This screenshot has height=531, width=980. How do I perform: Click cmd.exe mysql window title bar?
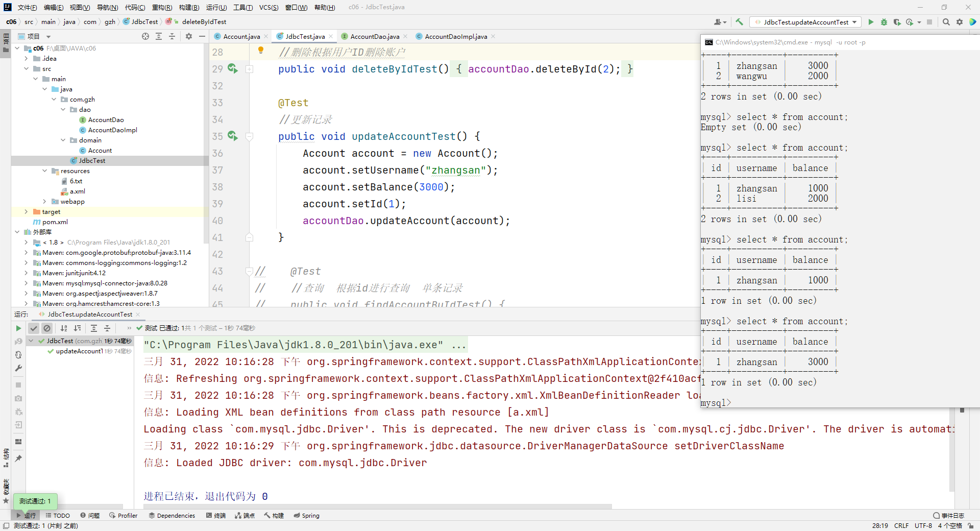(x=840, y=42)
